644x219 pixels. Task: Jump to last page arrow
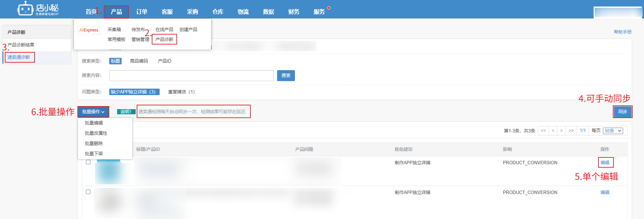(x=571, y=131)
